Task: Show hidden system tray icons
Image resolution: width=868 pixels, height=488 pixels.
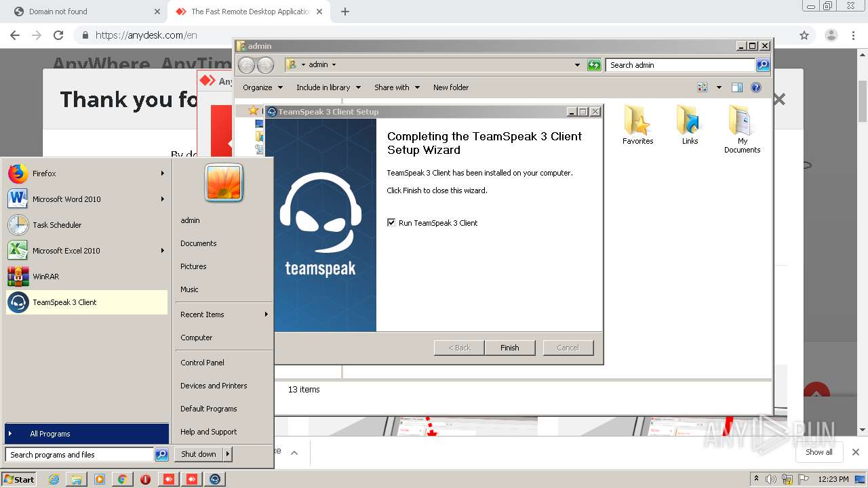Action: coord(756,479)
